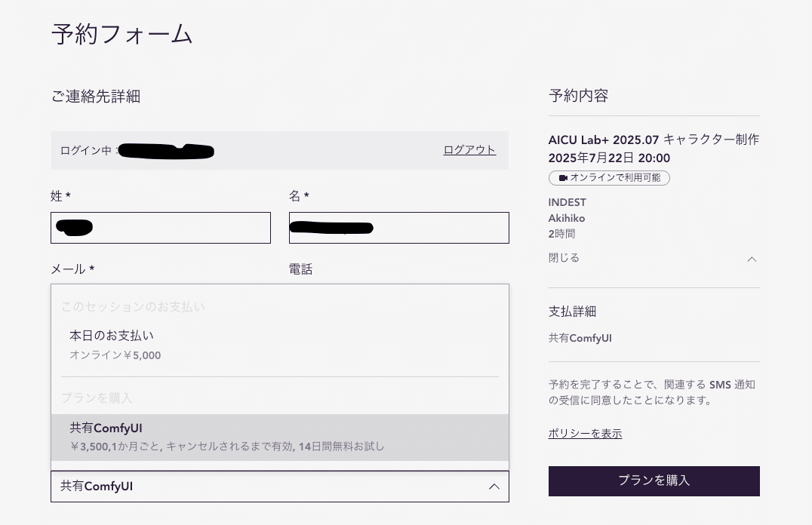This screenshot has height=525, width=812.
Task: Click the 姓 (last name) input field
Action: [x=161, y=228]
